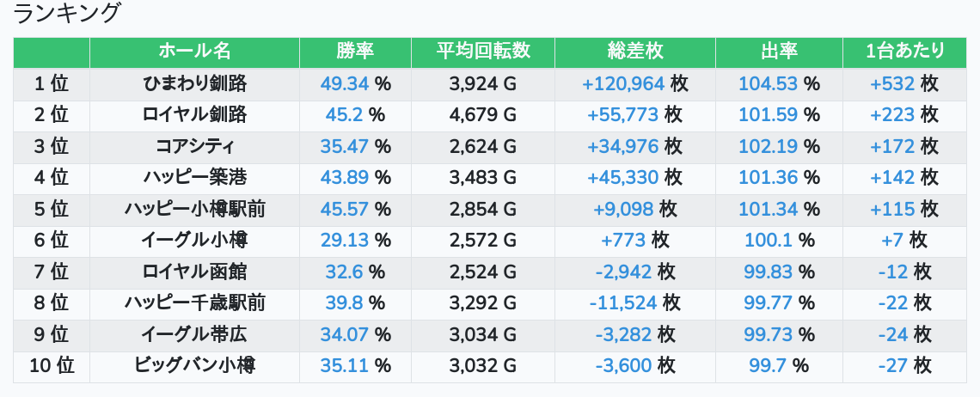
Task: Click ハッピー小樽駅前 hall name
Action: [194, 209]
